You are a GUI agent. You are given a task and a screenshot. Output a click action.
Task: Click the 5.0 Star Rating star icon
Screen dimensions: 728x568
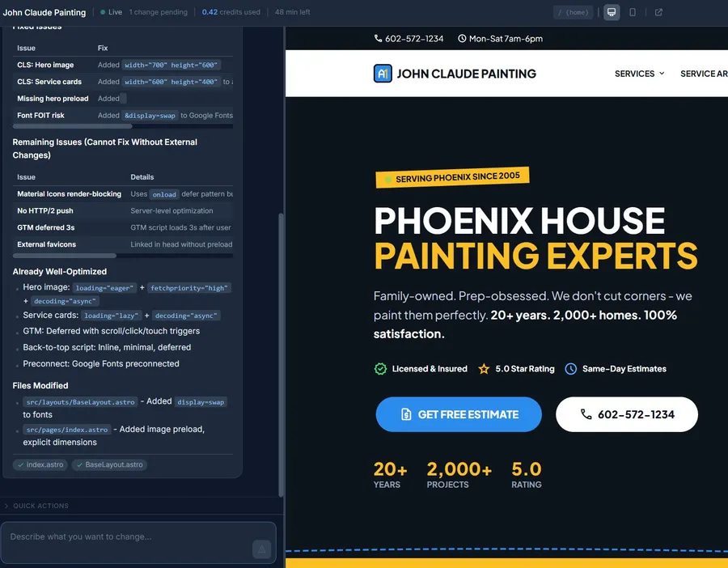click(484, 369)
